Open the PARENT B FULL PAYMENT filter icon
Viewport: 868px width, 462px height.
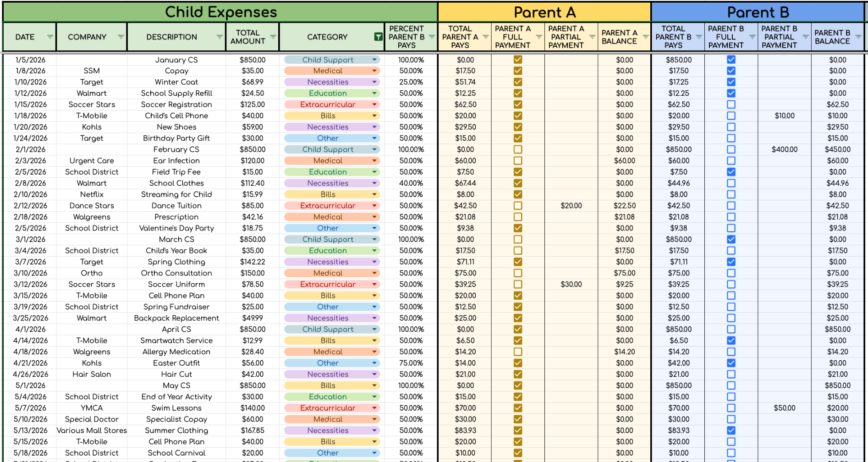coord(752,37)
